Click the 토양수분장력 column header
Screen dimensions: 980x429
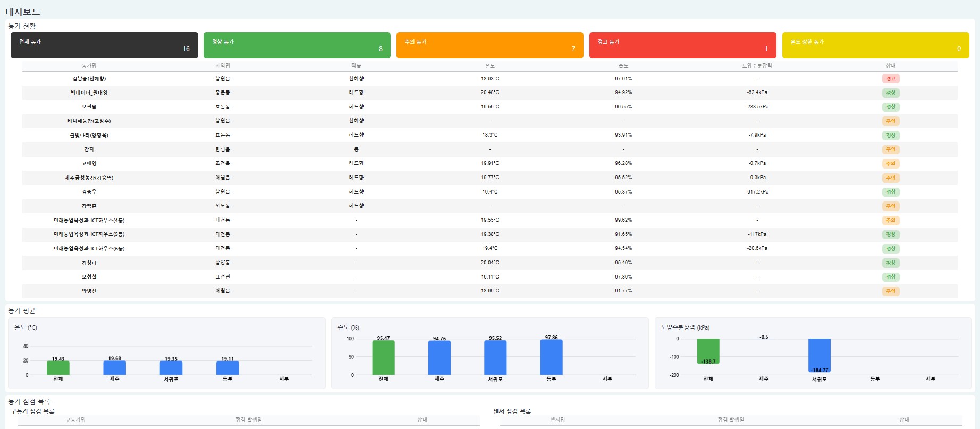pos(757,66)
